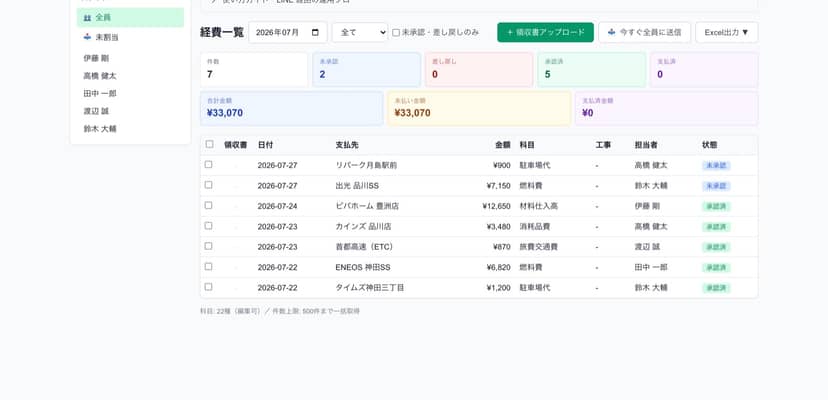Choose 鈴木 大輔 in the sidebar list

click(100, 128)
